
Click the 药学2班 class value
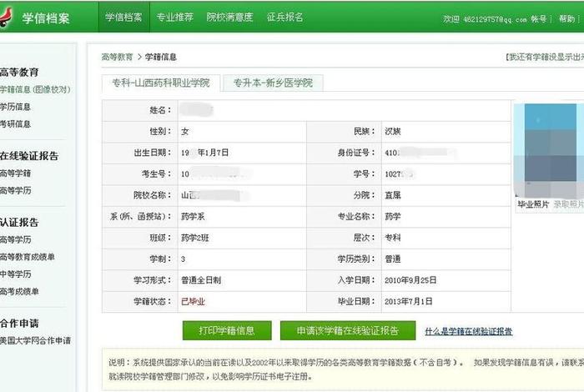coord(194,238)
